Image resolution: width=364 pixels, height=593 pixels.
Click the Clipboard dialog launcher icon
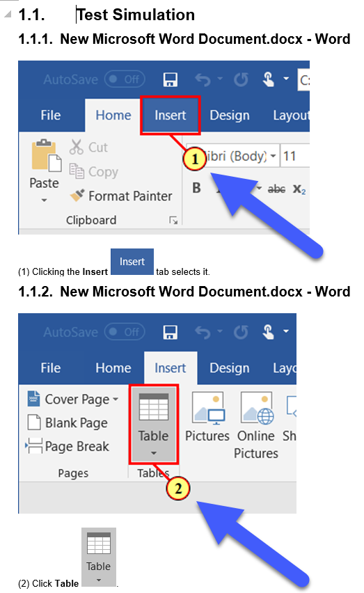point(173,220)
